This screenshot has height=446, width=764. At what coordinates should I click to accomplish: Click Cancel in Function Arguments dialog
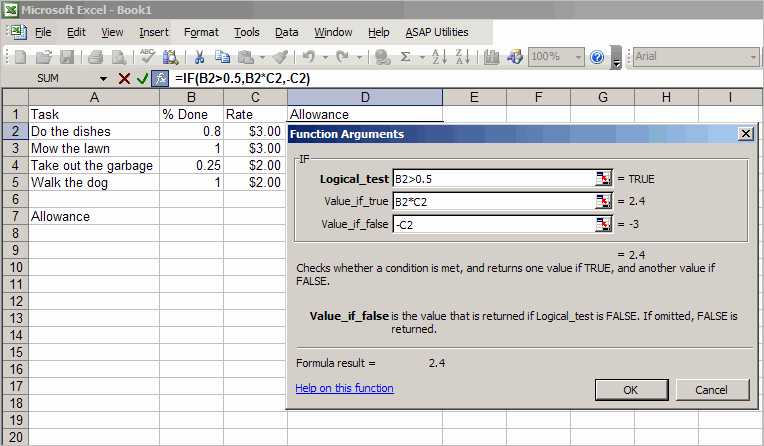pyautogui.click(x=711, y=390)
